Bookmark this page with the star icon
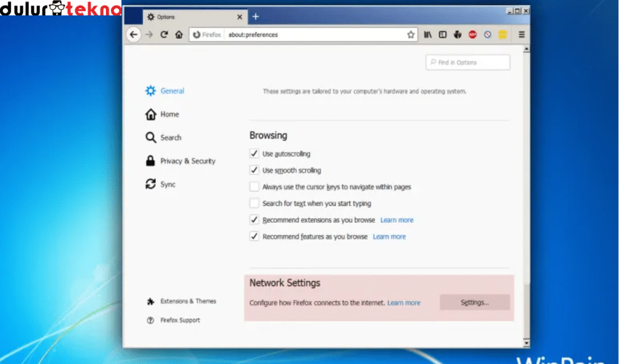The width and height of the screenshot is (619, 364). point(411,34)
